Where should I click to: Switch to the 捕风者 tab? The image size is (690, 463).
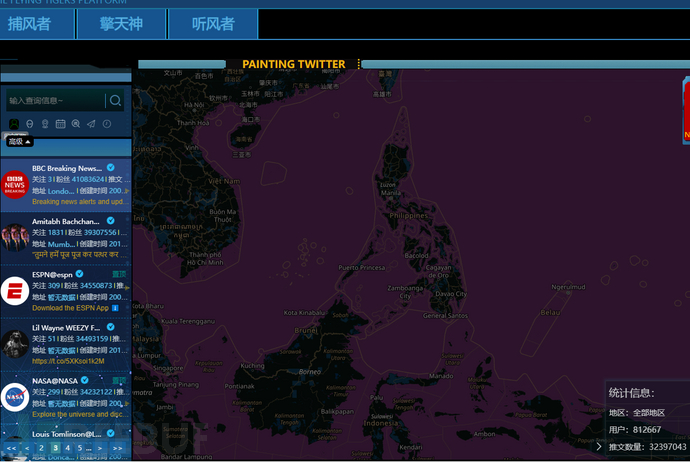30,24
